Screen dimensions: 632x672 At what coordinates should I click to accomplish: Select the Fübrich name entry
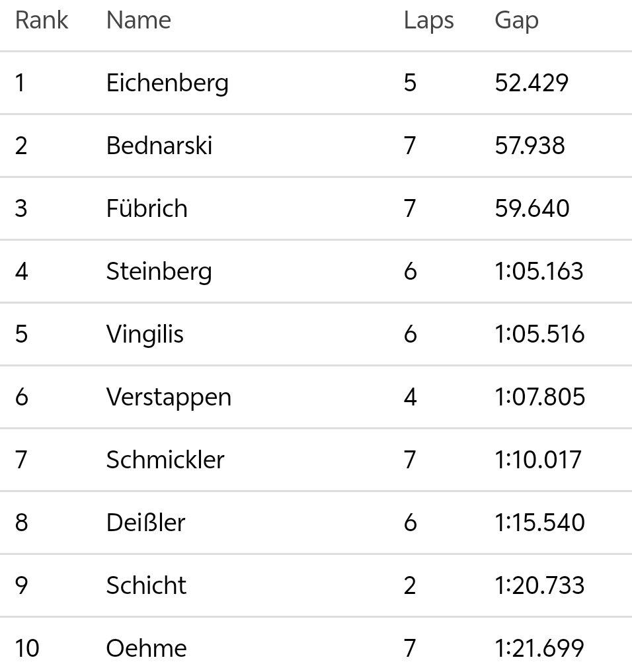click(x=147, y=208)
